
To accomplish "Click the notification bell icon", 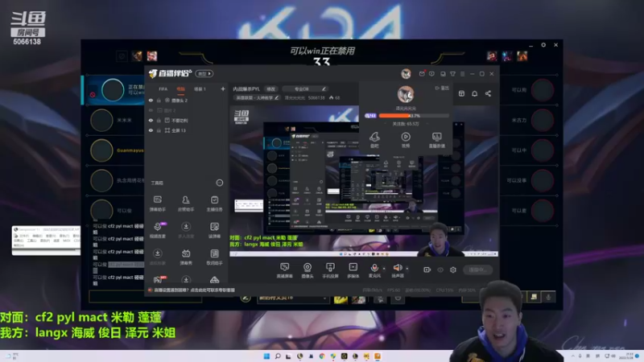I will pyautogui.click(x=474, y=93).
